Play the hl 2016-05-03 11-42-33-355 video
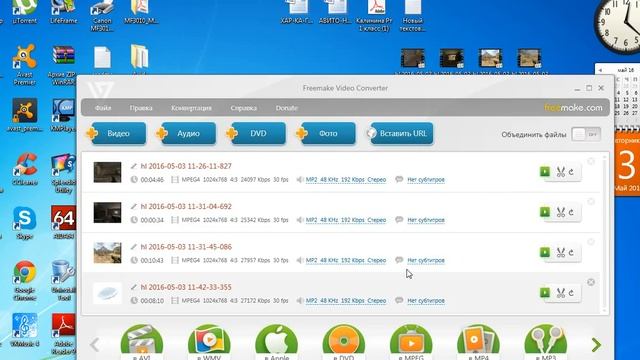Viewport: 640px width, 360px height. pyautogui.click(x=545, y=293)
